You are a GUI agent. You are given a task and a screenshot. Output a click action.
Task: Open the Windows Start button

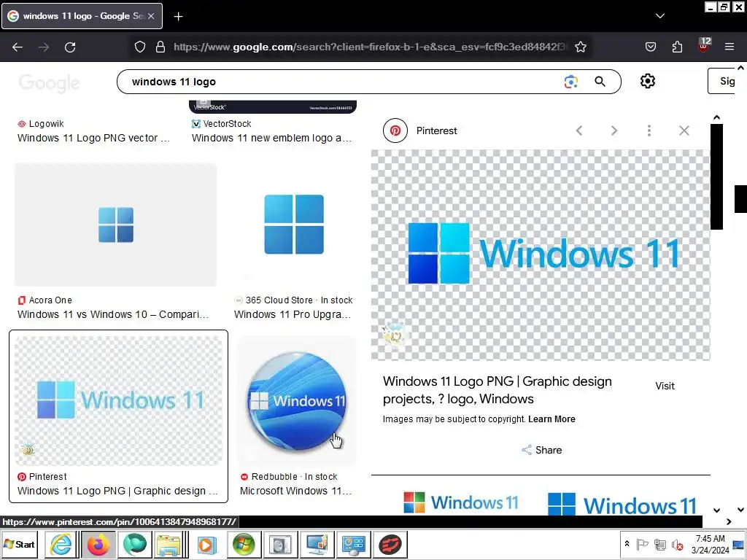(x=20, y=544)
